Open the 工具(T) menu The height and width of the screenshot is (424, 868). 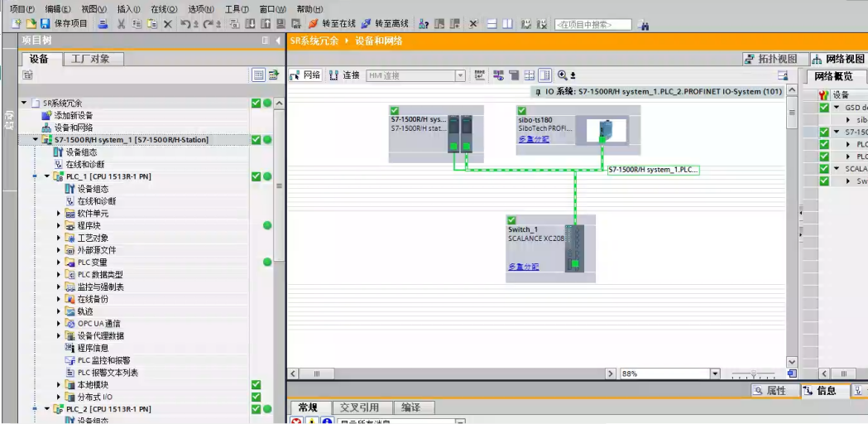(x=237, y=9)
